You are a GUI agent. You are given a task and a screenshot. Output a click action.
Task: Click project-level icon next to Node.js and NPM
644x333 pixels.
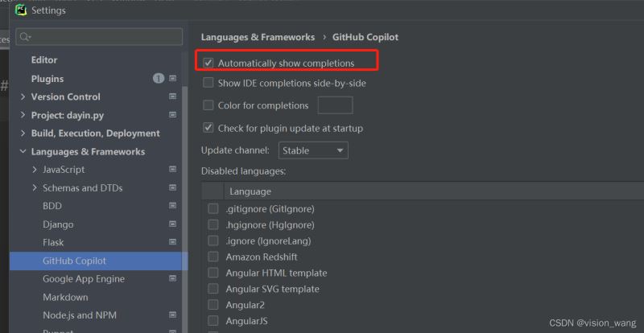[x=173, y=315]
